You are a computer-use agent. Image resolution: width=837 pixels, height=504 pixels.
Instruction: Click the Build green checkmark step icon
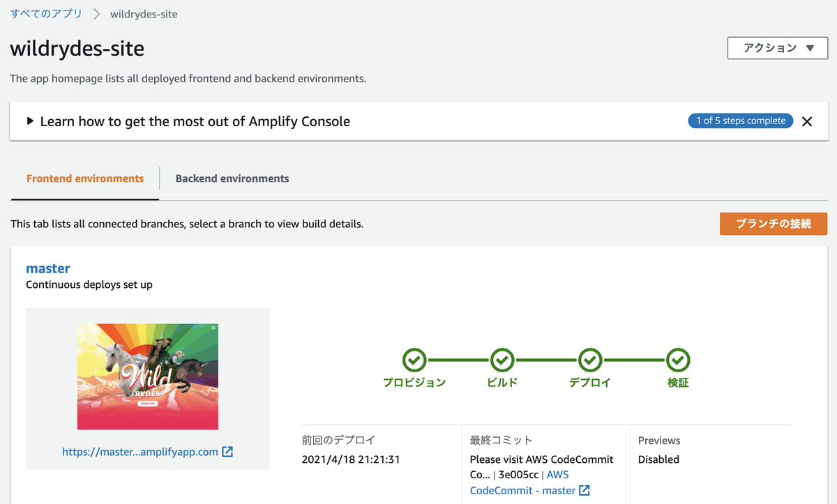tap(502, 360)
